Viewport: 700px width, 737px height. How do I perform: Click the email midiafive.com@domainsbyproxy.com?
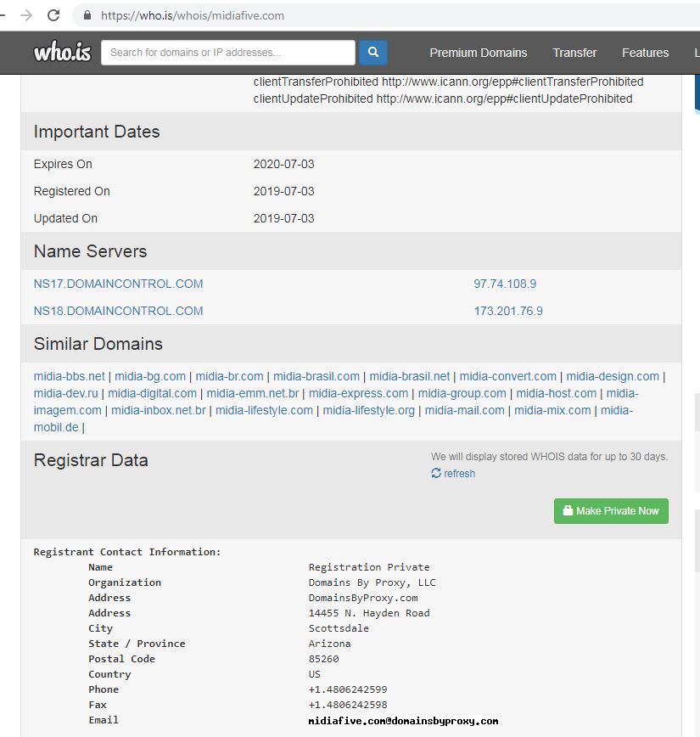404,721
